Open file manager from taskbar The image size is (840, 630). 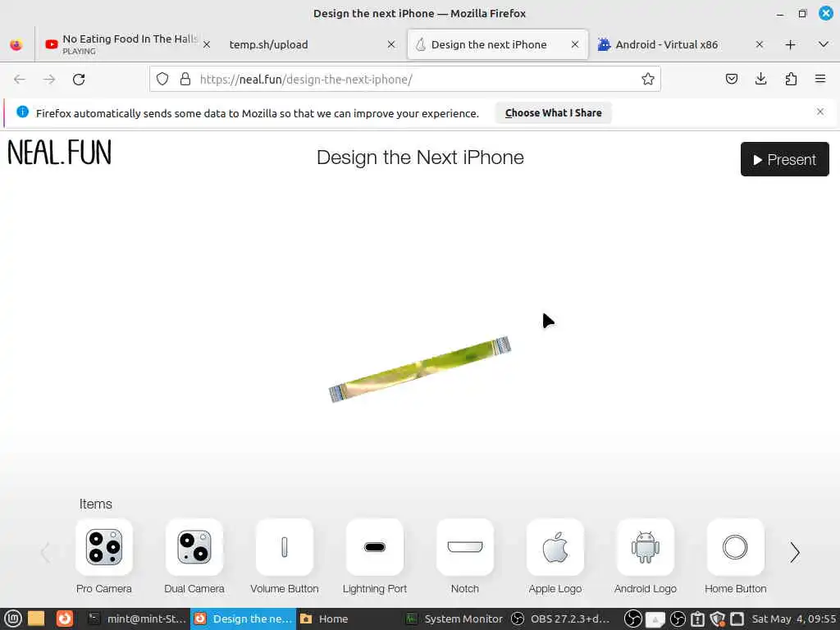[36, 619]
